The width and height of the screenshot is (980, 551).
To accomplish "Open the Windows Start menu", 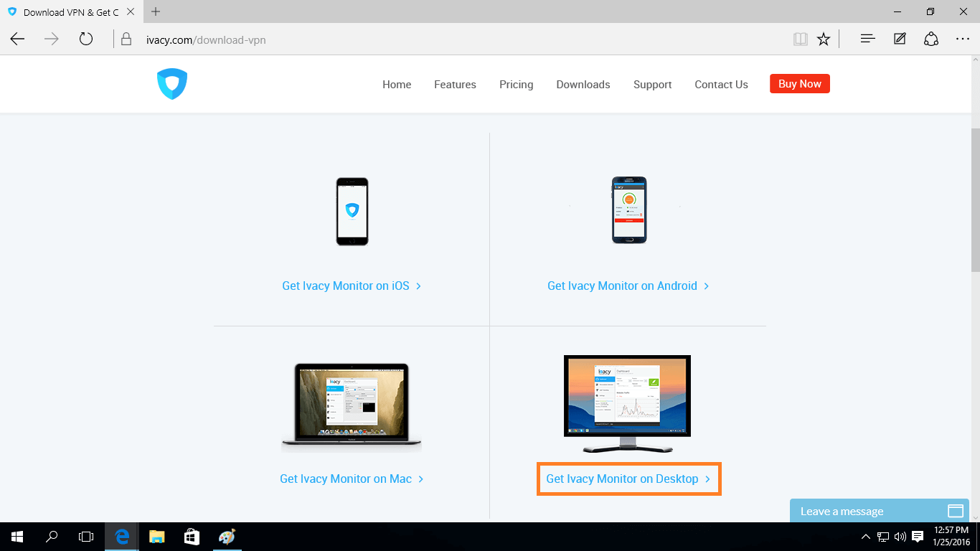I will coord(17,537).
